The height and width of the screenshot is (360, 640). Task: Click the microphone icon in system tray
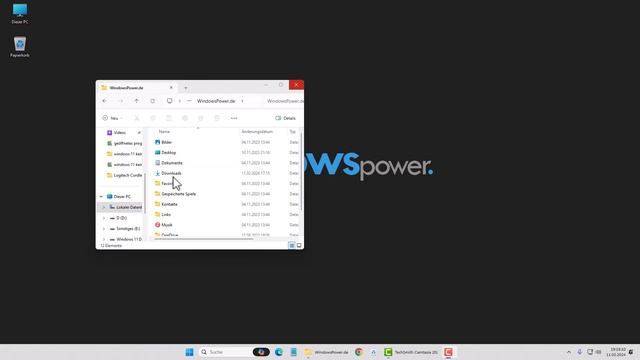click(x=580, y=352)
